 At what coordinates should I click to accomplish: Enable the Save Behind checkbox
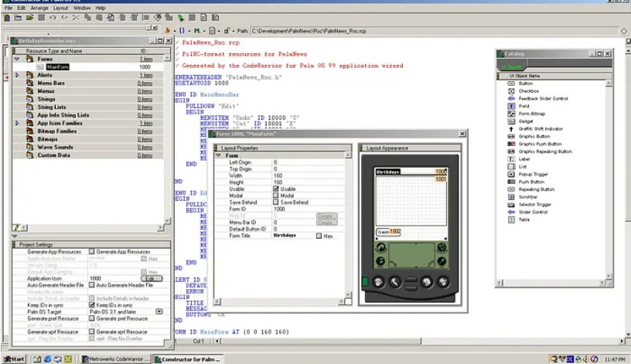(276, 202)
